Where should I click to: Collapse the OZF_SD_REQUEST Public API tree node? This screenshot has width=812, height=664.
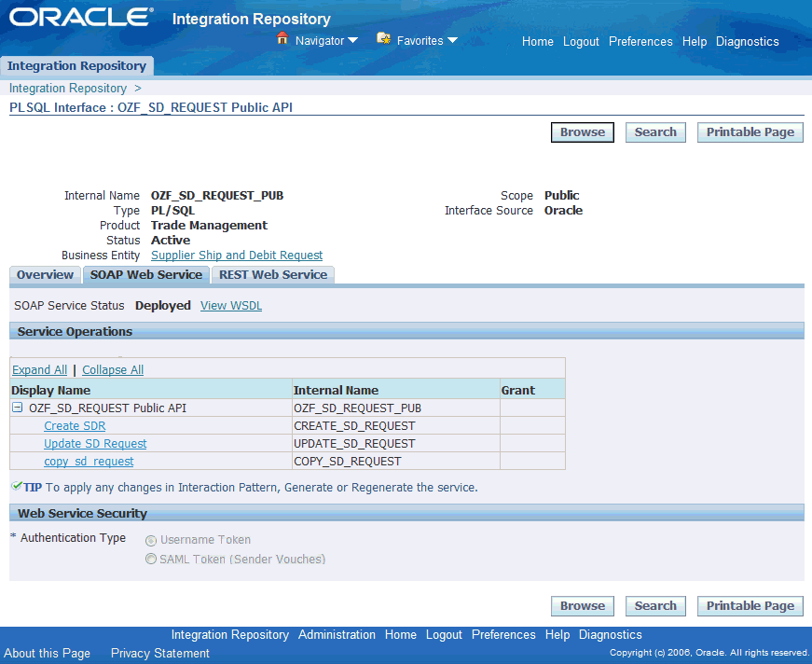[x=18, y=408]
